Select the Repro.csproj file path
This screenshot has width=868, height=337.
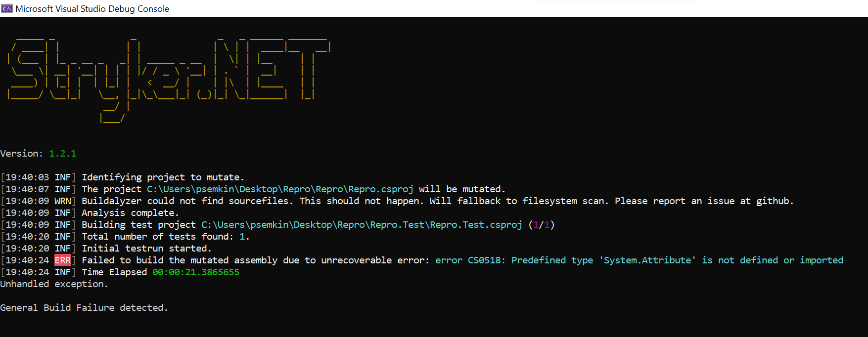pyautogui.click(x=279, y=189)
